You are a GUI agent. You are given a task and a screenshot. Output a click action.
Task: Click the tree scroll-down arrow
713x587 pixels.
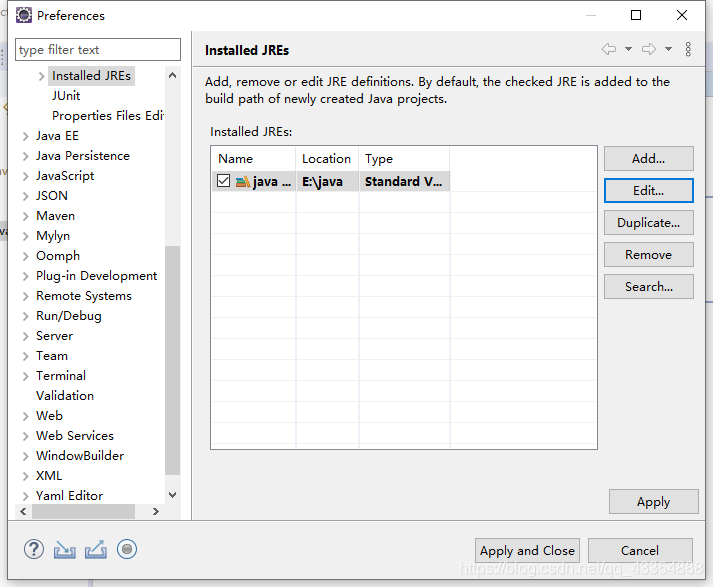(x=172, y=495)
